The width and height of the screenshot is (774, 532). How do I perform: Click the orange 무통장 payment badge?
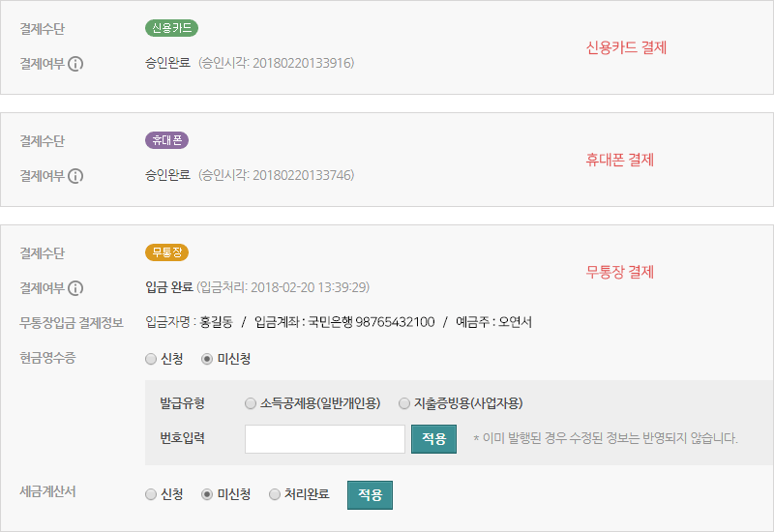[166, 252]
